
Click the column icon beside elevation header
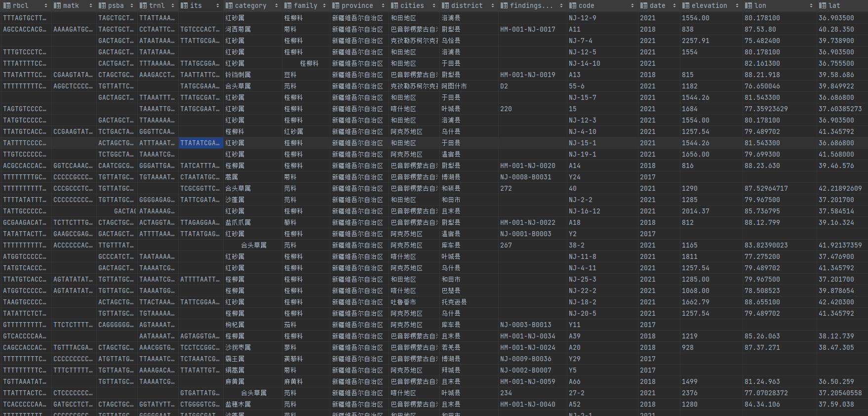[686, 5]
